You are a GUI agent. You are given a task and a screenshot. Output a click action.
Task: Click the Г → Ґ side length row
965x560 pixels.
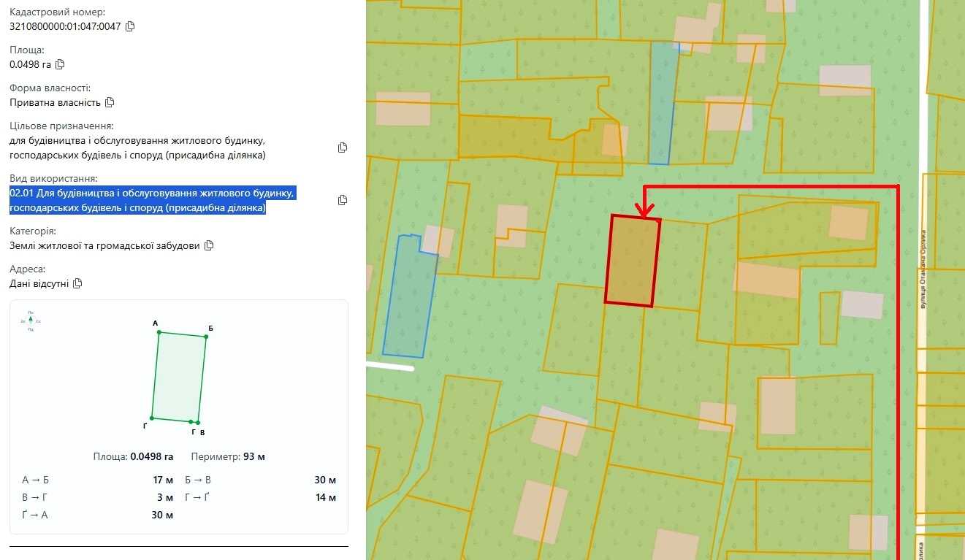260,497
